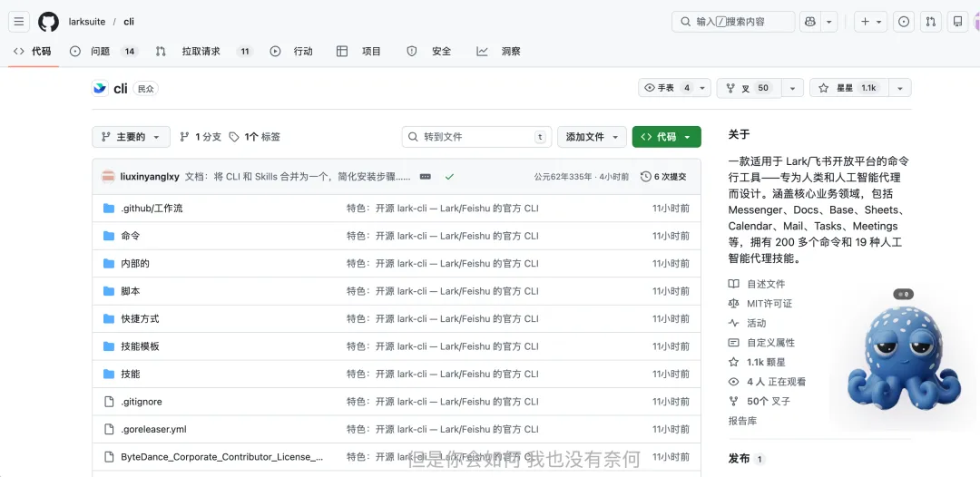980x477 pixels.
Task: Open the plus create-new menu
Action: click(x=870, y=22)
